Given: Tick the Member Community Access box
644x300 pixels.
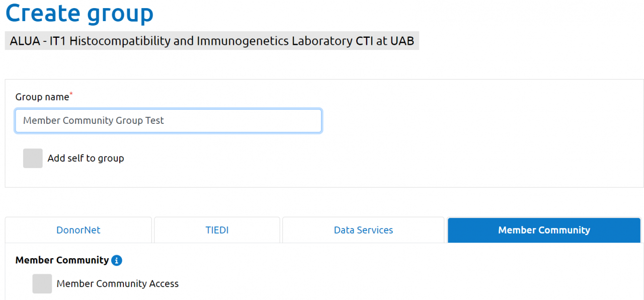Looking at the screenshot, I should point(42,283).
